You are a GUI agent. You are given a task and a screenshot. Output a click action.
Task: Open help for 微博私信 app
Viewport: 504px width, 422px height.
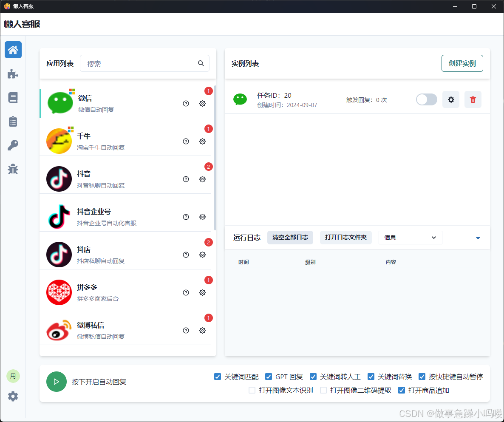coord(186,330)
